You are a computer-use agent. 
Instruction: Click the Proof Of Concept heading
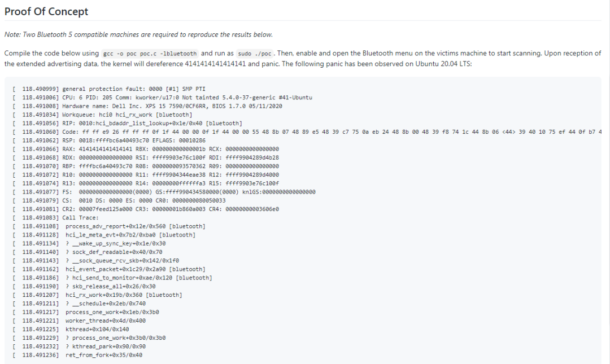46,11
